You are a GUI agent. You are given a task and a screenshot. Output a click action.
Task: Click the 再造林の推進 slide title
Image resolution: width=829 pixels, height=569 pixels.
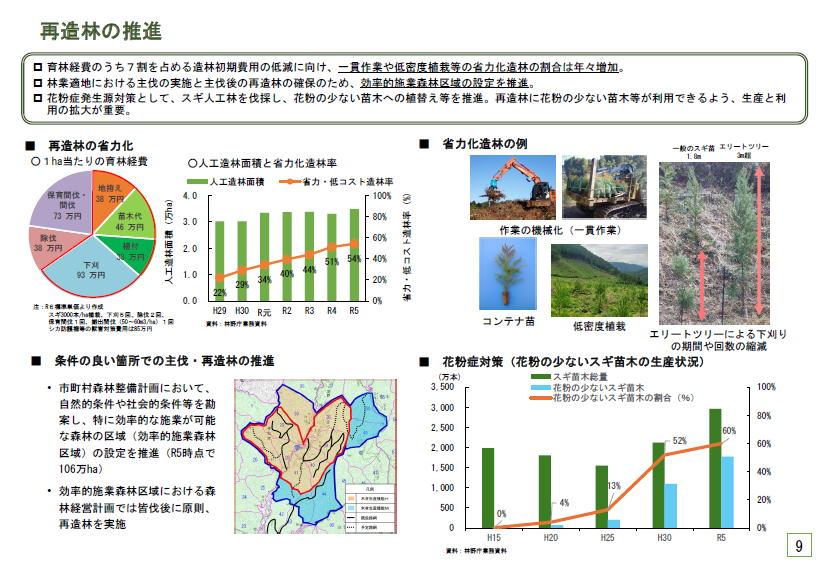coord(99,30)
